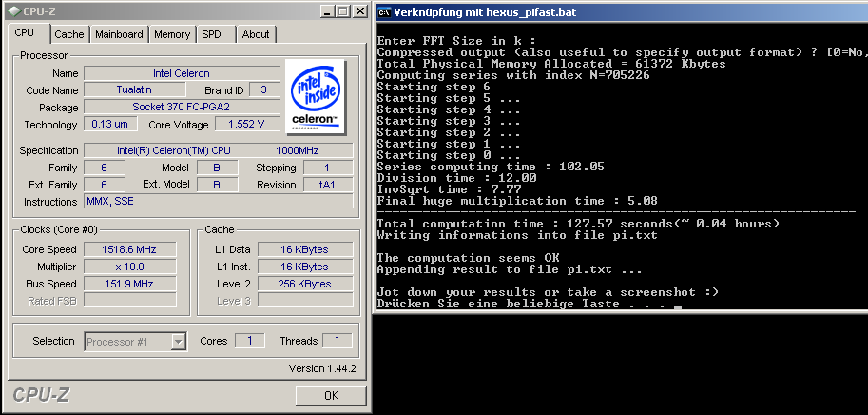Minimize the CPU-Z window
Viewport: 868px width, 415px height.
[x=327, y=11]
